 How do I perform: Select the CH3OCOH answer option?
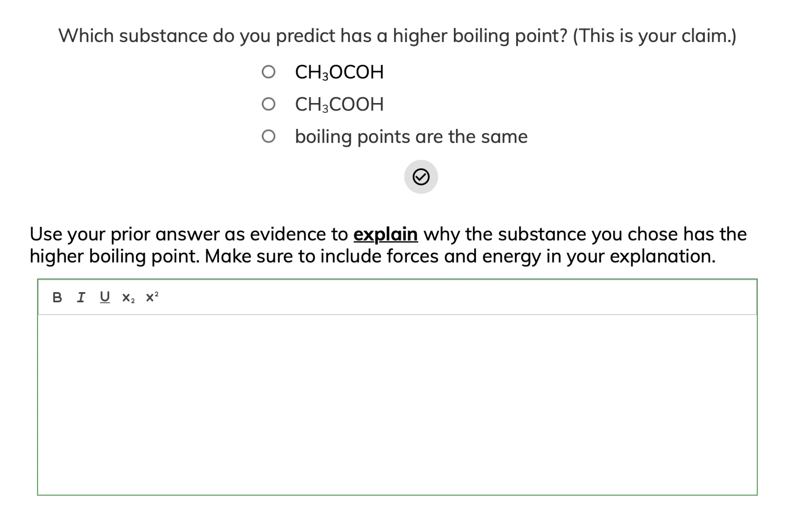coord(269,71)
